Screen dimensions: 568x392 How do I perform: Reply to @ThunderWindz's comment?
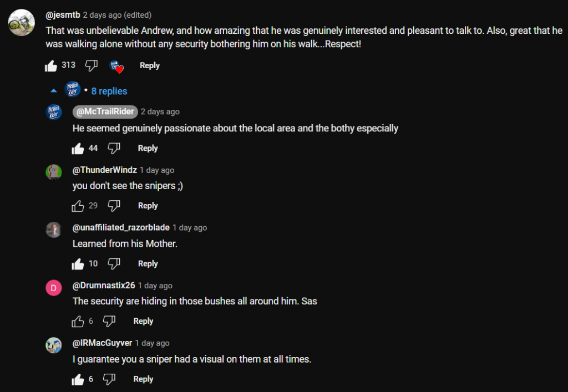pyautogui.click(x=148, y=206)
